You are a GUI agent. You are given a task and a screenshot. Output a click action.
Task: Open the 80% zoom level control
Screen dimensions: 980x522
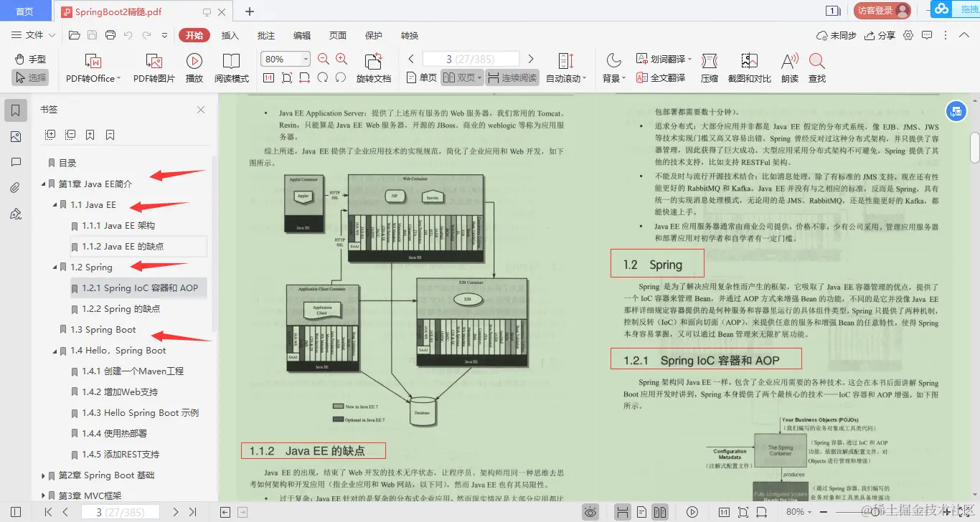tap(285, 59)
